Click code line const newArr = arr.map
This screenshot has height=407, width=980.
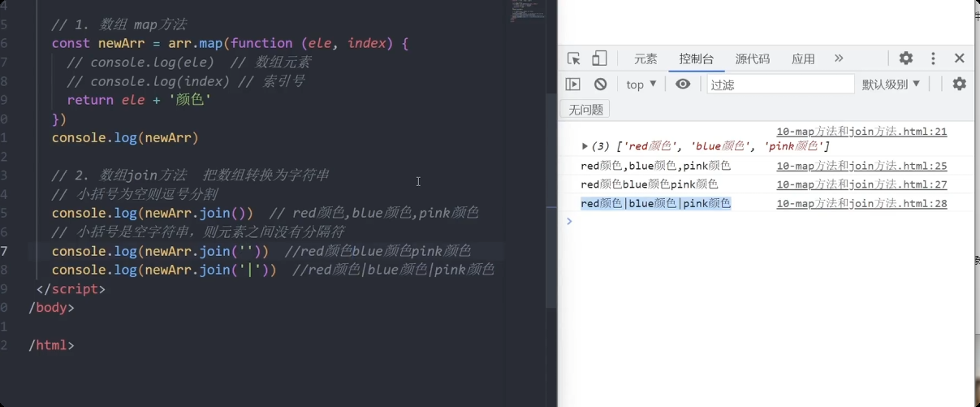coord(231,43)
